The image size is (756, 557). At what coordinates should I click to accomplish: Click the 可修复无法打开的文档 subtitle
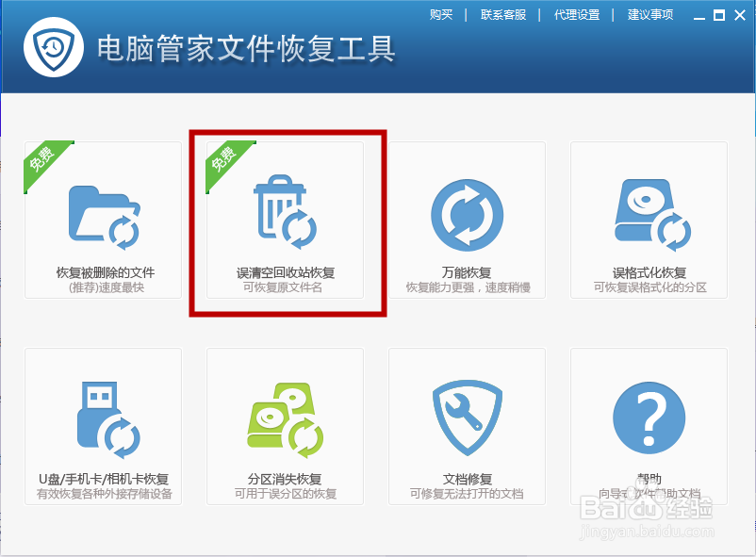pyautogui.click(x=467, y=494)
